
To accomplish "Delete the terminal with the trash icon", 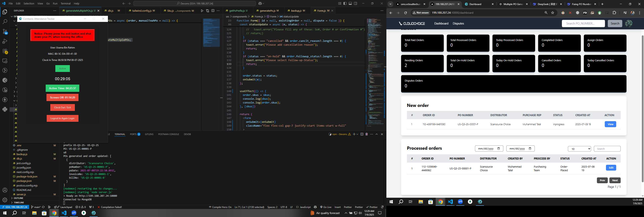I will pos(366,134).
